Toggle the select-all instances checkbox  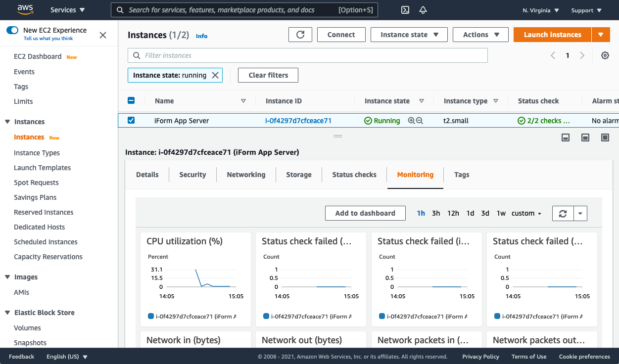pyautogui.click(x=131, y=100)
